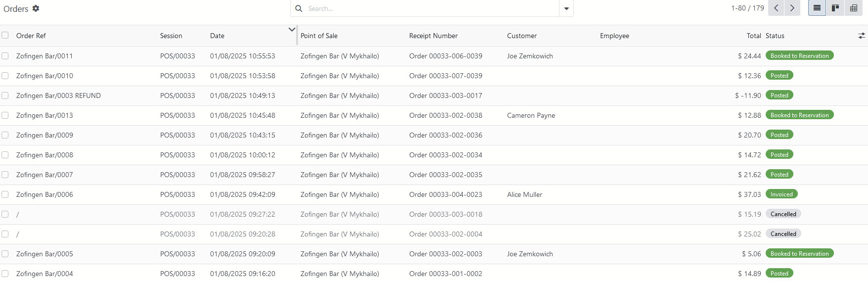The image size is (868, 281).
Task: Open optional columns adjust icon
Action: pos(862,36)
